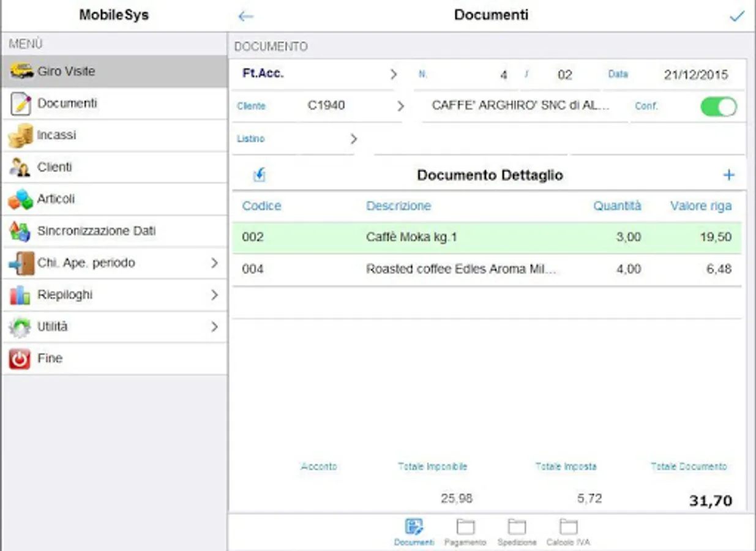Click the Utilità gear icon
Image resolution: width=756 pixels, height=551 pixels.
[21, 327]
